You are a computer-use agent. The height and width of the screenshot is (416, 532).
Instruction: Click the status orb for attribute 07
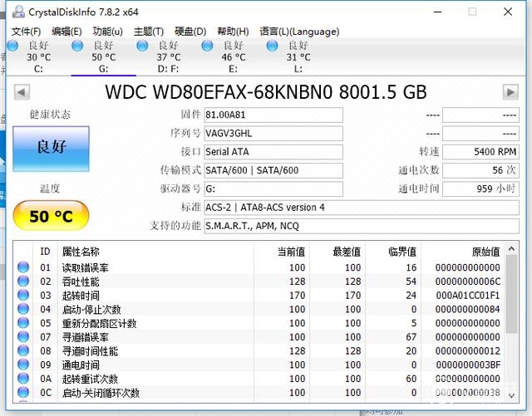click(23, 336)
